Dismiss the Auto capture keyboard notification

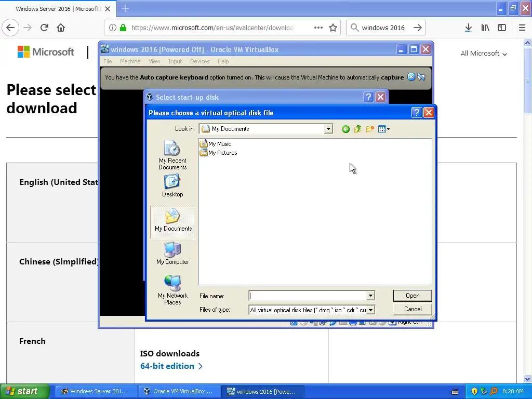411,77
